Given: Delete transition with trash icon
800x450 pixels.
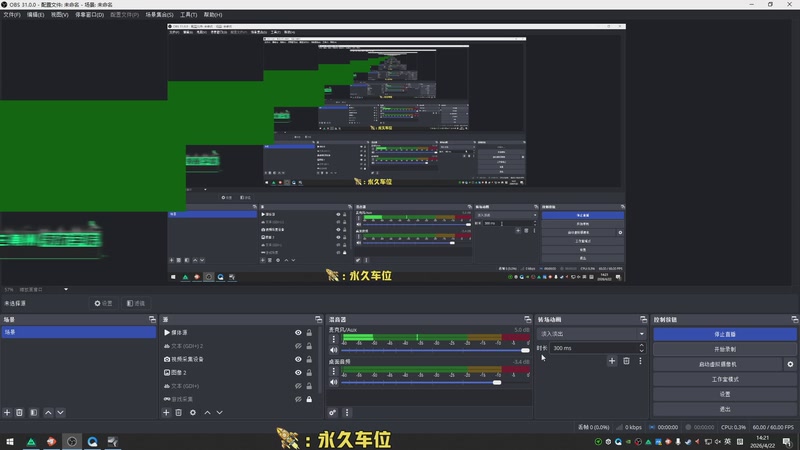Looking at the screenshot, I should click(x=627, y=361).
